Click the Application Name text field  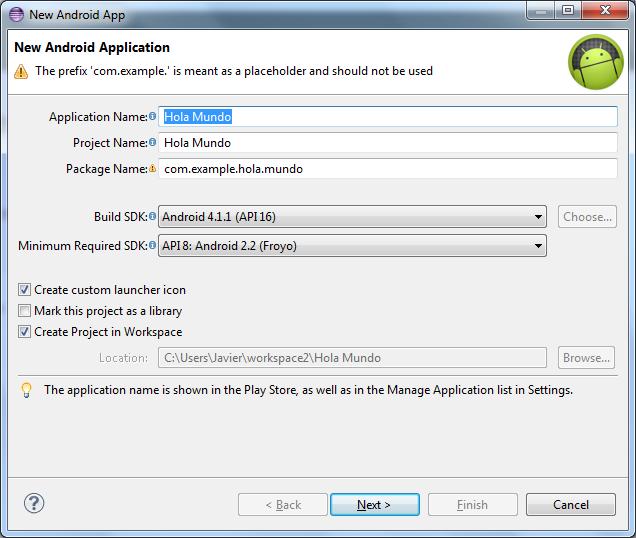point(388,117)
